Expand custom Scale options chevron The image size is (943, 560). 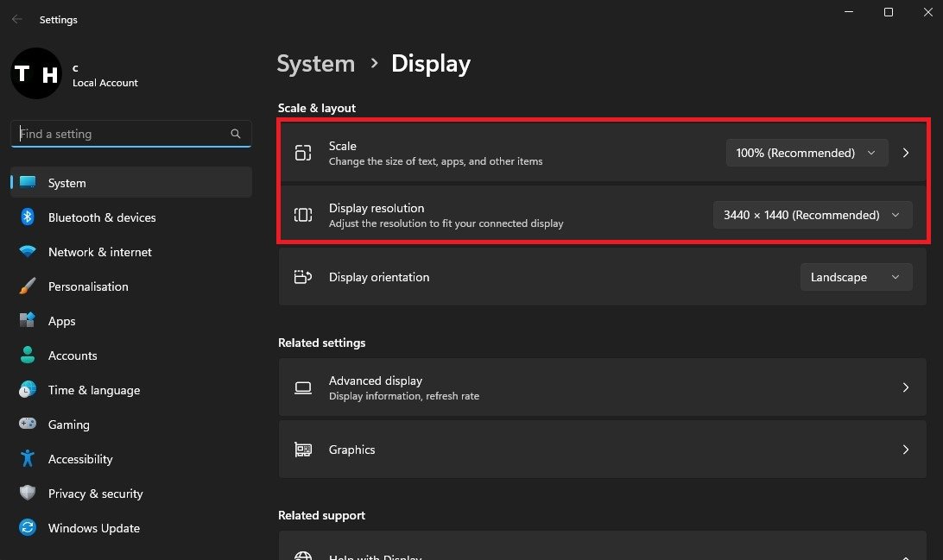906,153
